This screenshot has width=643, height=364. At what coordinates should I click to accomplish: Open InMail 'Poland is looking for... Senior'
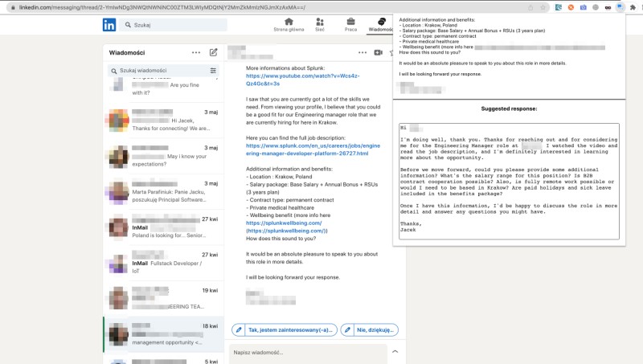click(x=164, y=227)
